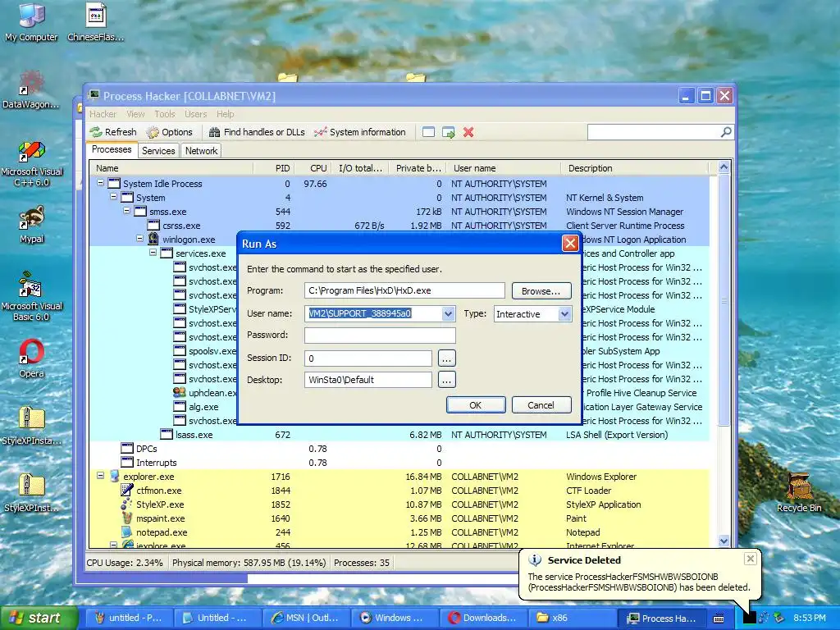
Task: Sort by the CPU column header
Action: point(313,168)
